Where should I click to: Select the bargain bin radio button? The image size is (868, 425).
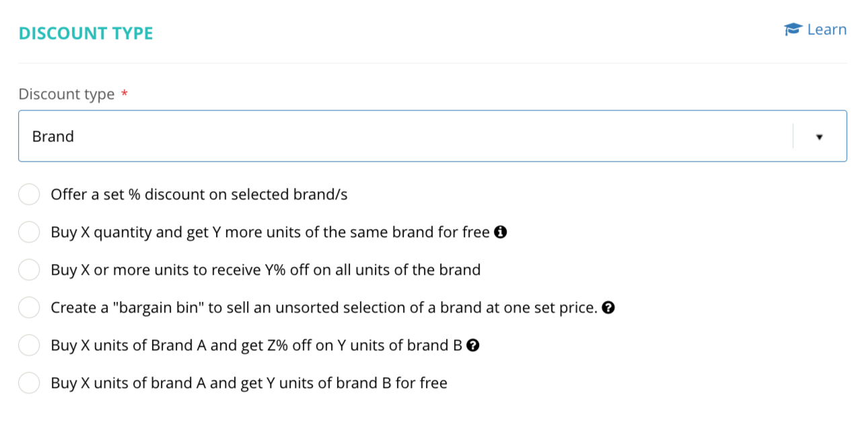point(29,308)
